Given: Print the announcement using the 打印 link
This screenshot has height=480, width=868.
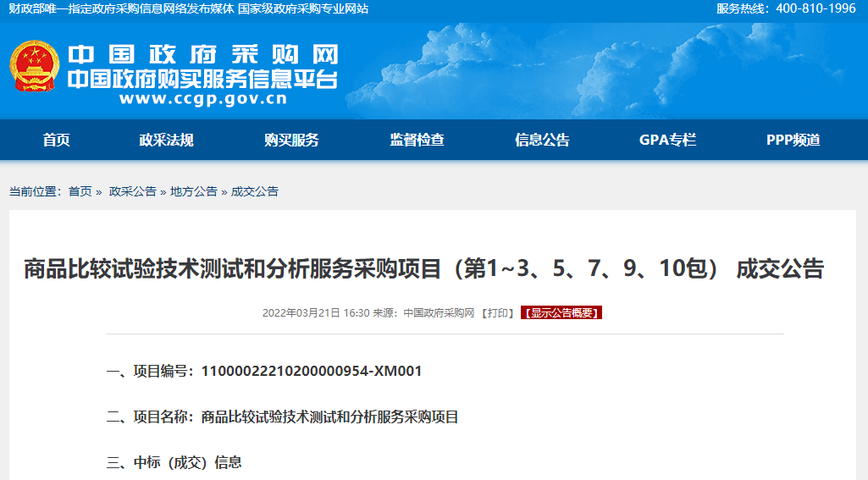Looking at the screenshot, I should point(500,313).
